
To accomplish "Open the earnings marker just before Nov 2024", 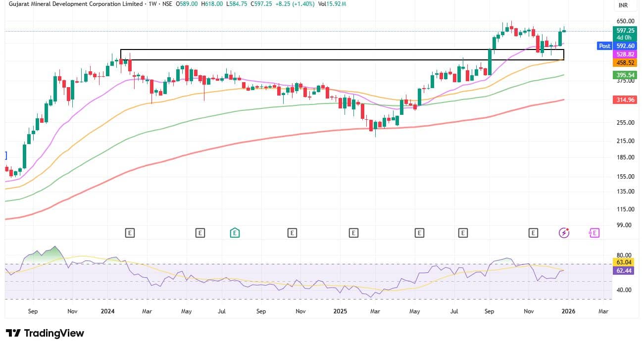I will pyautogui.click(x=292, y=232).
